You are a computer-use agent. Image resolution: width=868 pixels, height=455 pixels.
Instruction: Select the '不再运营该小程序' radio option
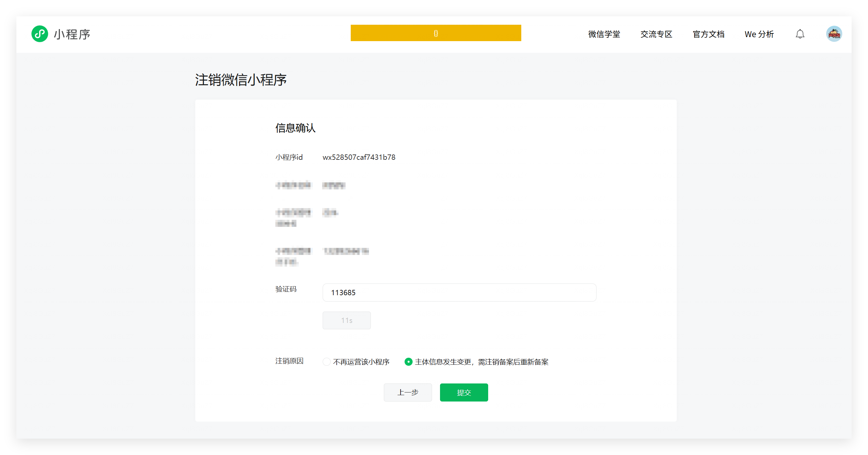(327, 362)
